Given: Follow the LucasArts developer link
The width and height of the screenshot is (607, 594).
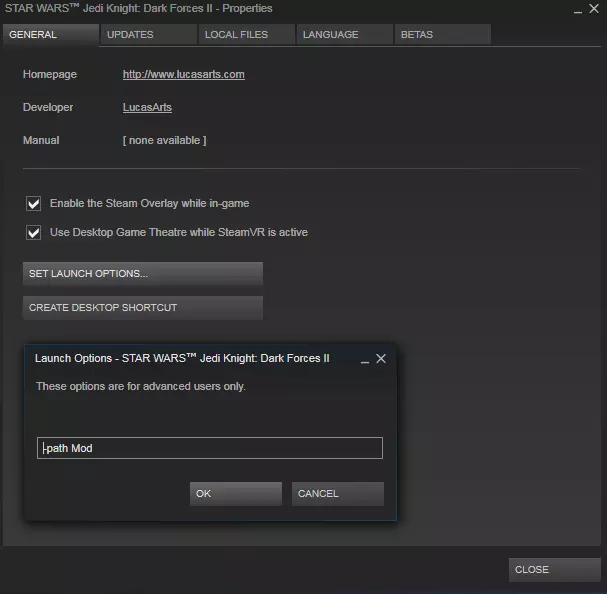Looking at the screenshot, I should click(x=147, y=107).
